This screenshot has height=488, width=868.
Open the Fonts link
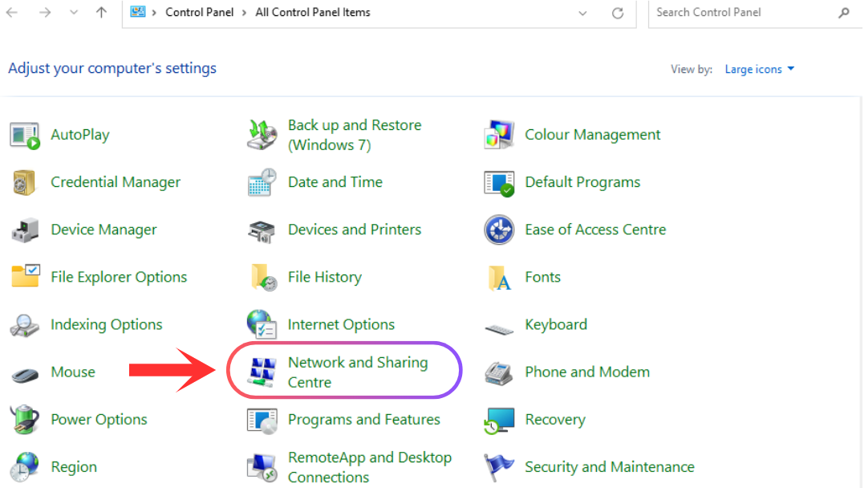point(543,277)
